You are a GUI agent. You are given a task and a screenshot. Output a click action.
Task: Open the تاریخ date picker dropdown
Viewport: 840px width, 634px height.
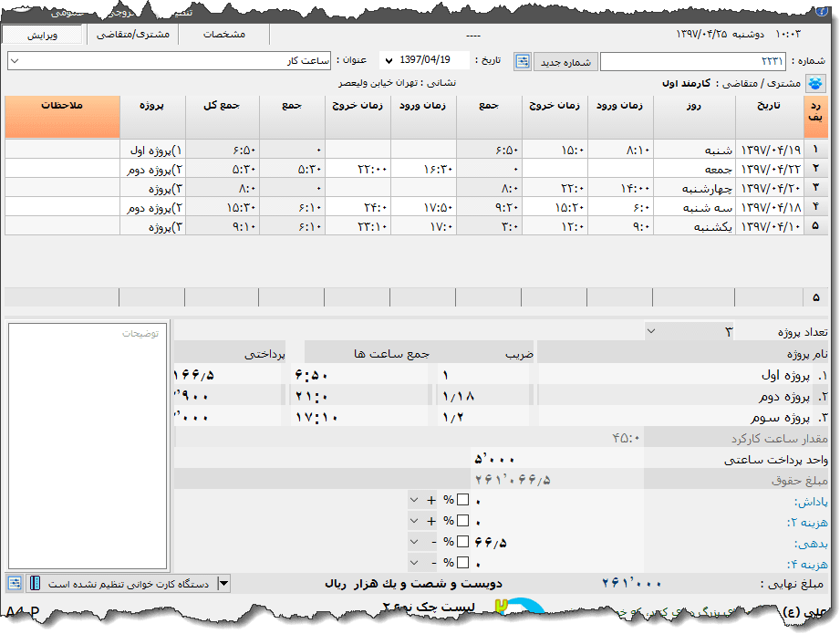pyautogui.click(x=385, y=61)
